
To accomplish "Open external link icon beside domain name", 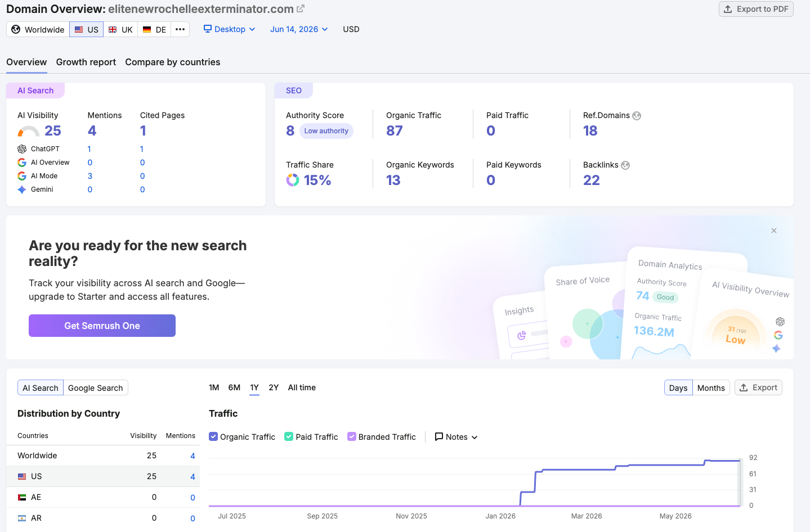I will point(301,9).
